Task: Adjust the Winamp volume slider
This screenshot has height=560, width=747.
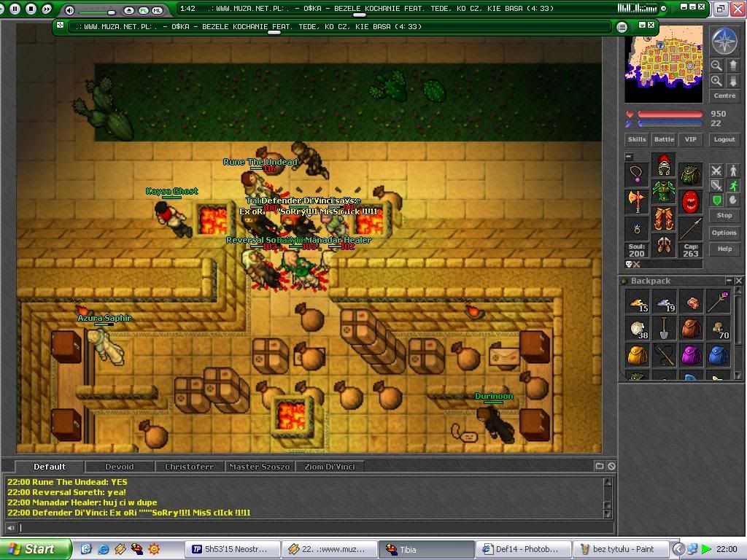Action: [112, 12]
